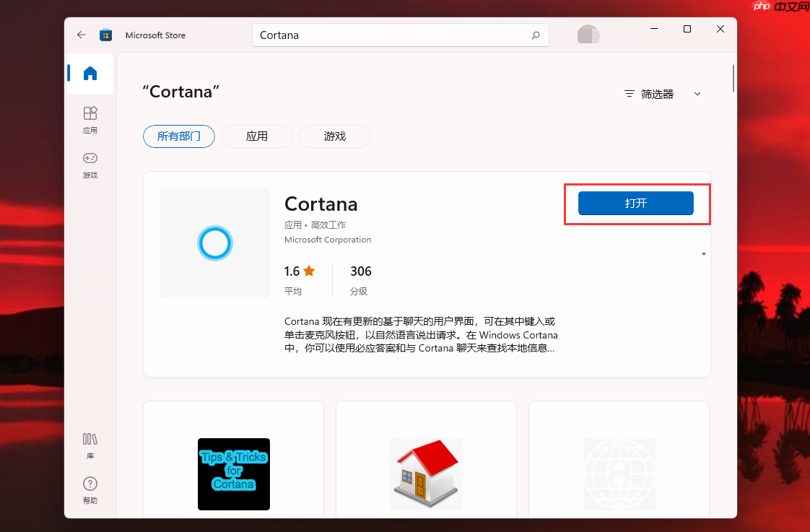The width and height of the screenshot is (810, 532).
Task: Open the 应用 (Apps) sidebar section
Action: (90, 120)
